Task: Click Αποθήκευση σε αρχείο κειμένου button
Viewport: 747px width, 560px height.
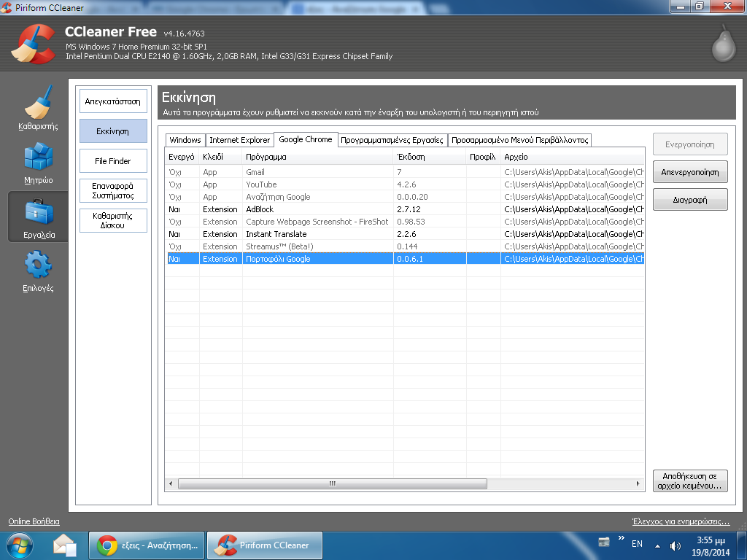Action: click(x=689, y=481)
